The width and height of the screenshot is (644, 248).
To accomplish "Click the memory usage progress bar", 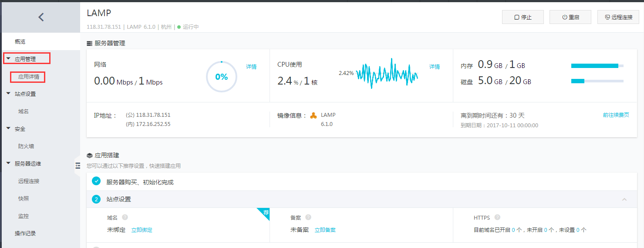I will pos(597,66).
